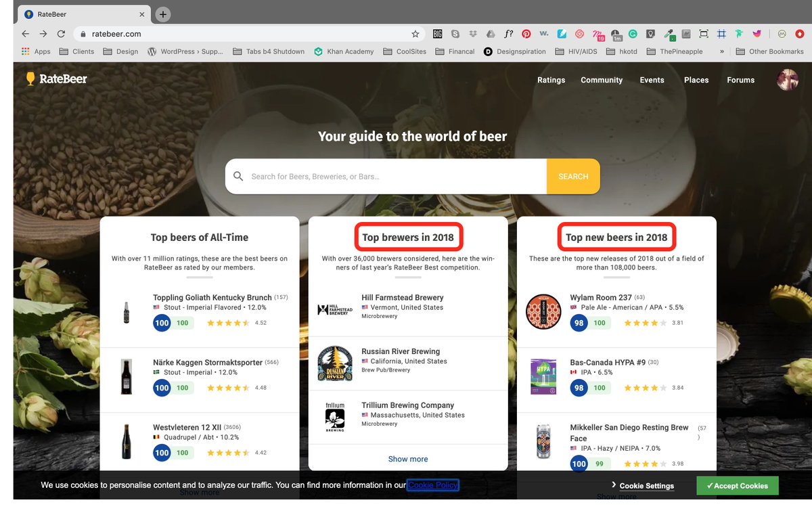The width and height of the screenshot is (812, 515).
Task: Open the Wylam Room 237 label thumbnail
Action: pos(543,311)
